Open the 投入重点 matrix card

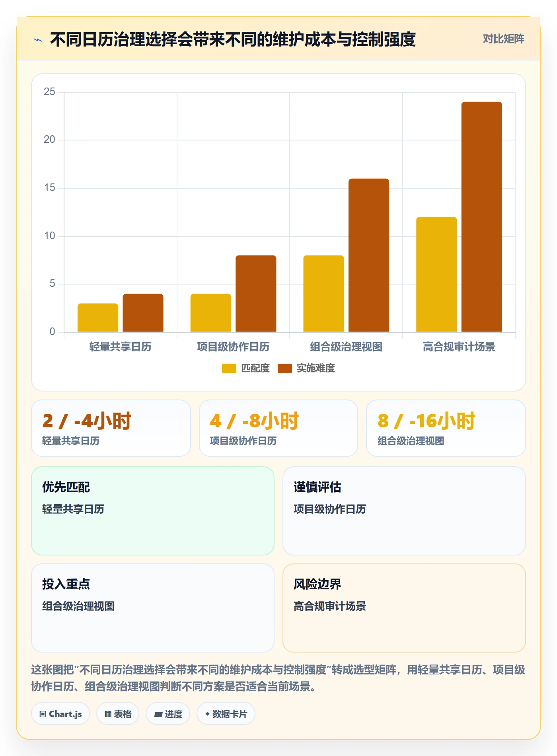pyautogui.click(x=153, y=608)
